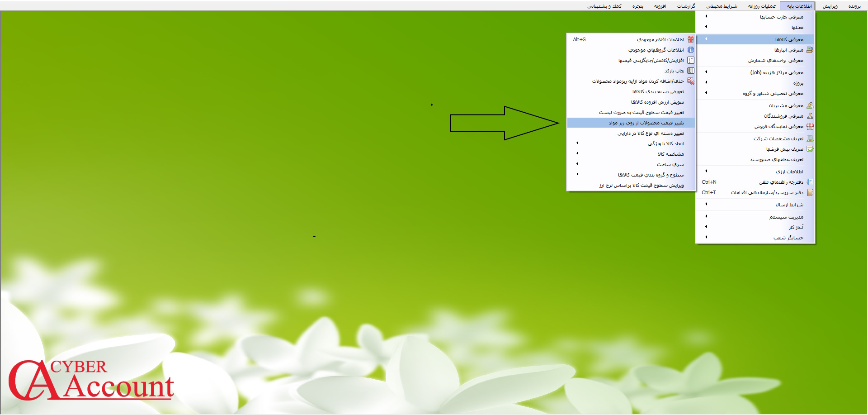Click the price adjust icon 'افزايش/كاهش/جايگزيني قيمتها'
The image size is (868, 415).
(691, 60)
